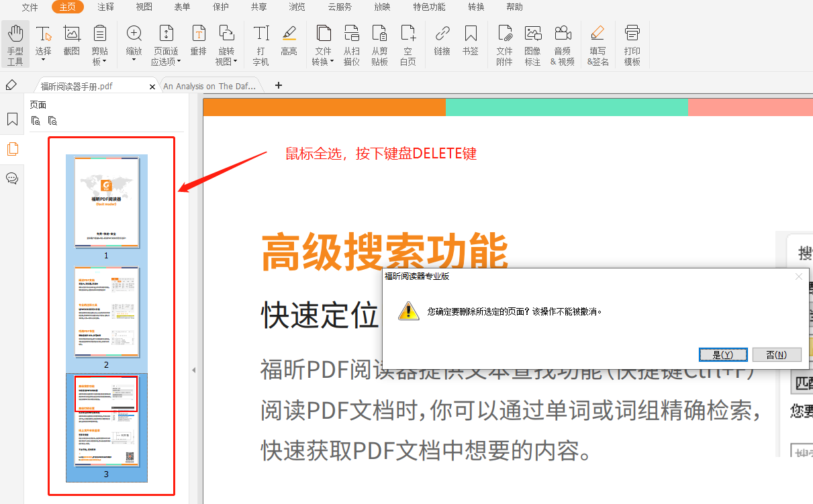Image resolution: width=813 pixels, height=504 pixels.
Task: Close the 福昕阅读器专业版 dialog
Action: (x=798, y=276)
